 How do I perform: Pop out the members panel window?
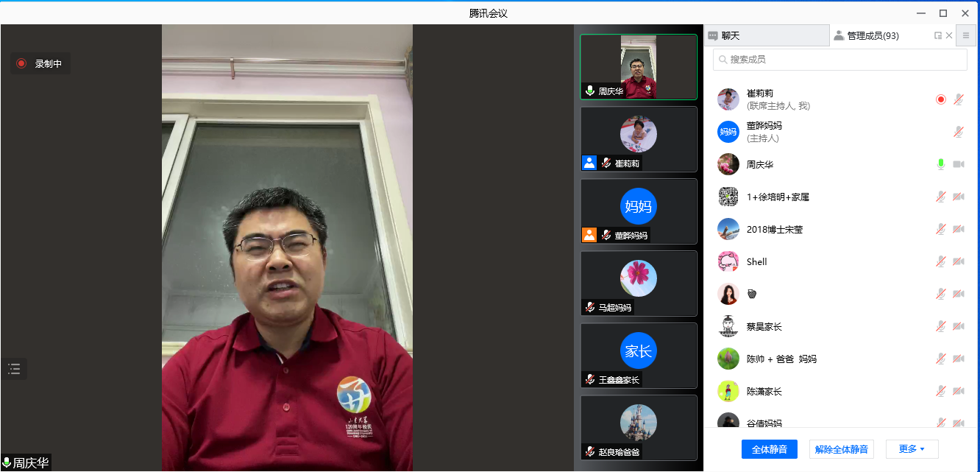(938, 35)
